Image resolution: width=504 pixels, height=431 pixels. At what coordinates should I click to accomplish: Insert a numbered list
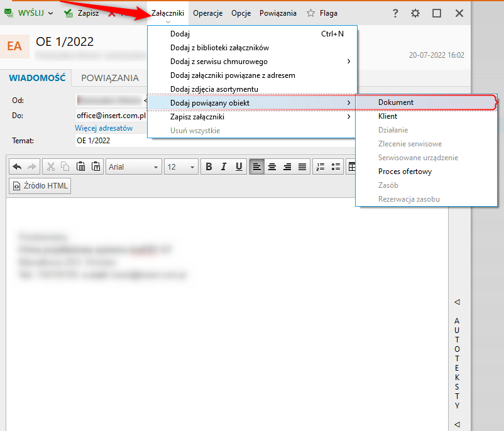[320, 166]
